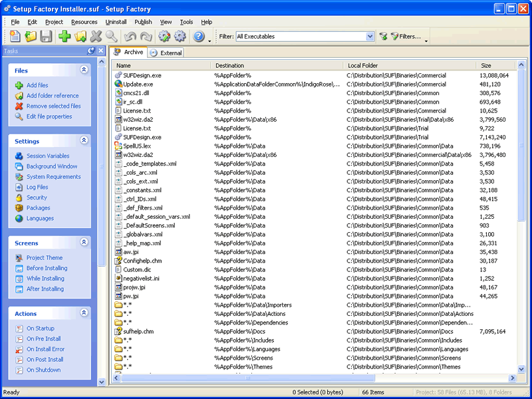532x399 pixels.
Task: Open Help using the question mark toolbar icon
Action: [198, 36]
